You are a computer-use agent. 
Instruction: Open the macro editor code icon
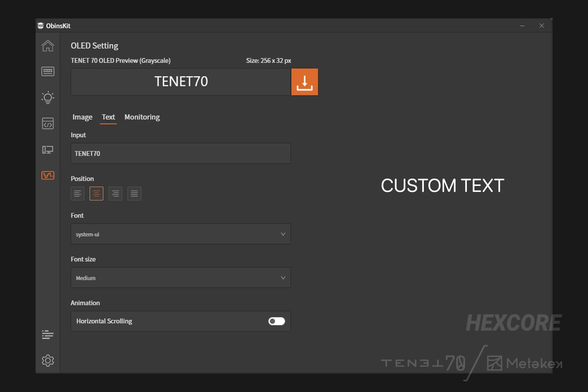pyautogui.click(x=48, y=124)
